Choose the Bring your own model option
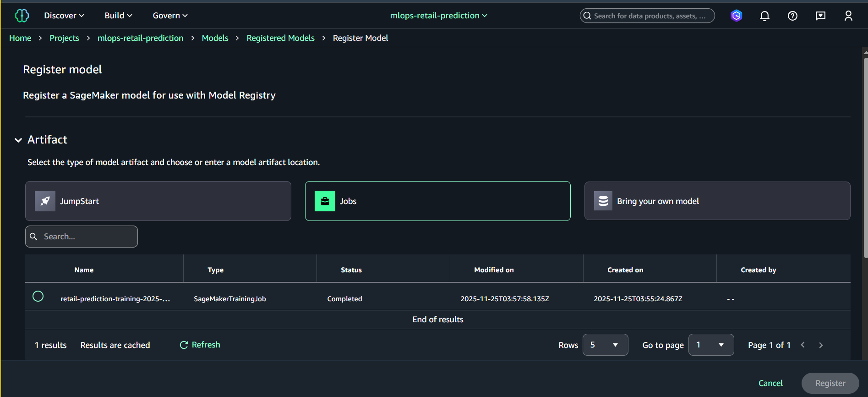Viewport: 868px width, 397px height. (717, 201)
